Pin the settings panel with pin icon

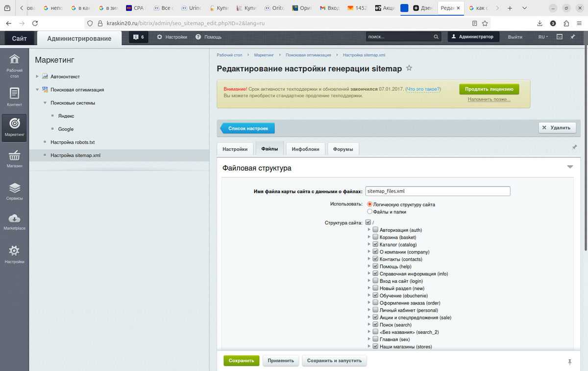574,147
